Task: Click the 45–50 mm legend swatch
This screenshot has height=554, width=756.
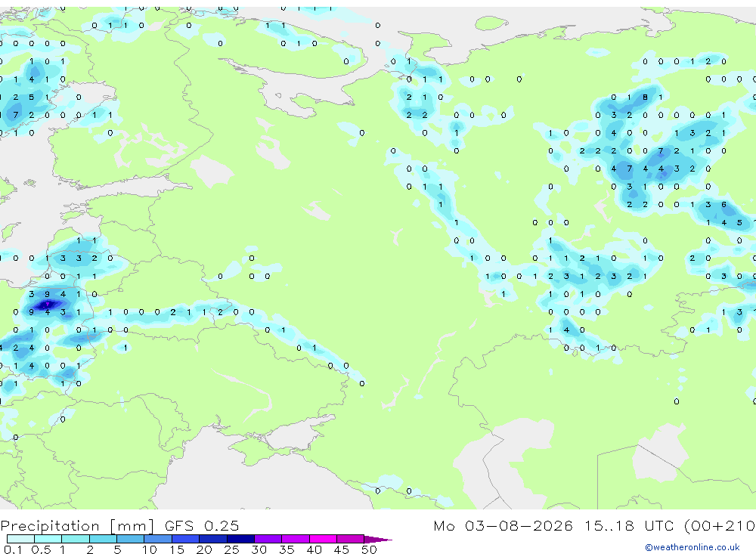Action: [x=351, y=539]
